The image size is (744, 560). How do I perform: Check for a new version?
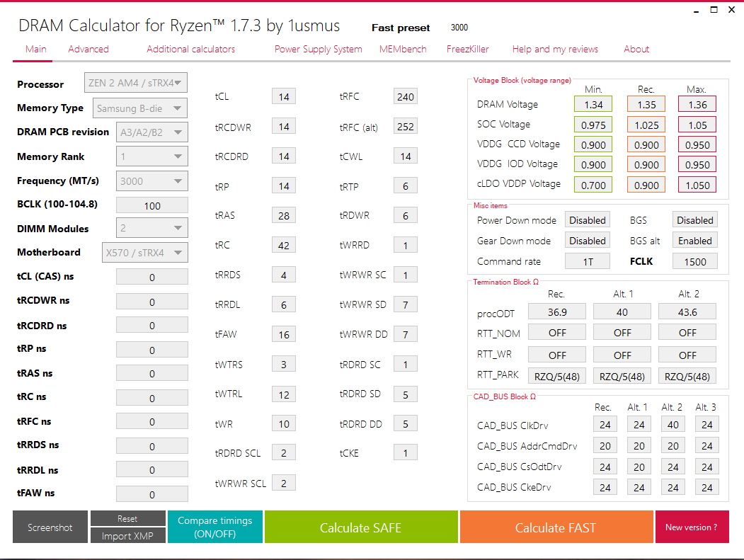click(x=692, y=527)
